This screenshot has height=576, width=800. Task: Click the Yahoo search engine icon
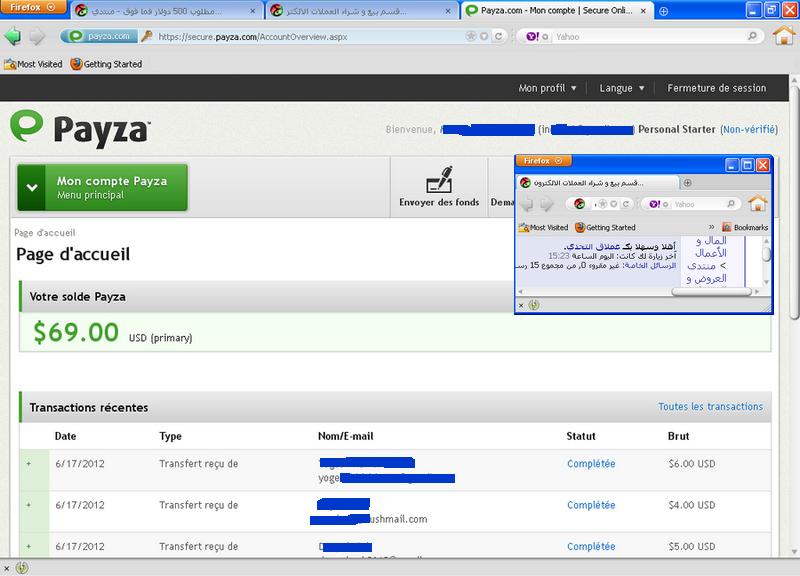[x=532, y=36]
